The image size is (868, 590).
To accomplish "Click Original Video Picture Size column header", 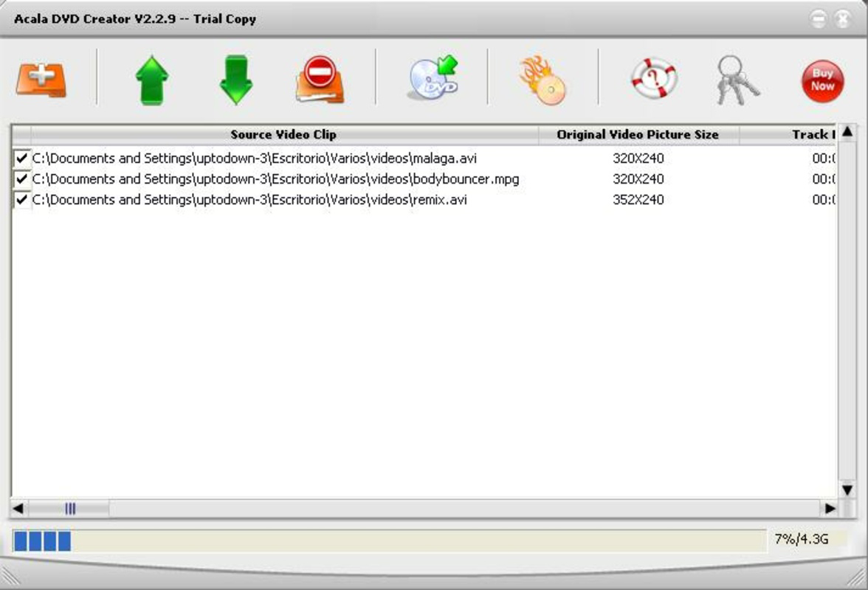I will 638,134.
